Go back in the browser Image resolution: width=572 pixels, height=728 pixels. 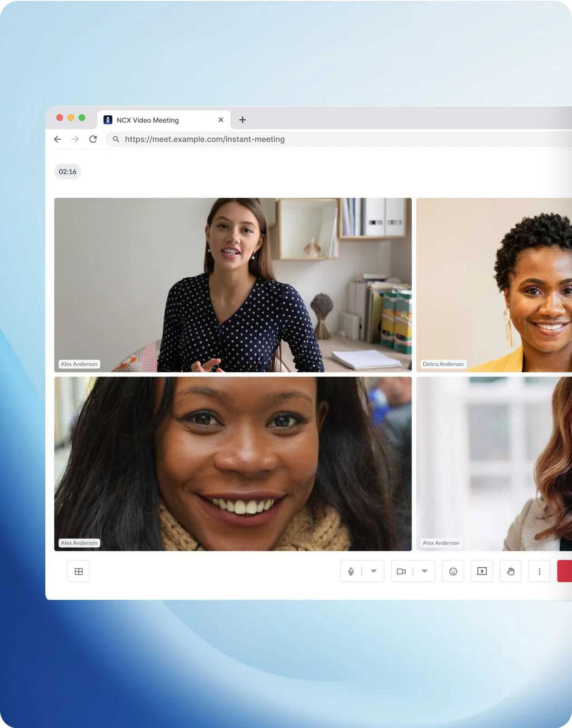pyautogui.click(x=58, y=139)
